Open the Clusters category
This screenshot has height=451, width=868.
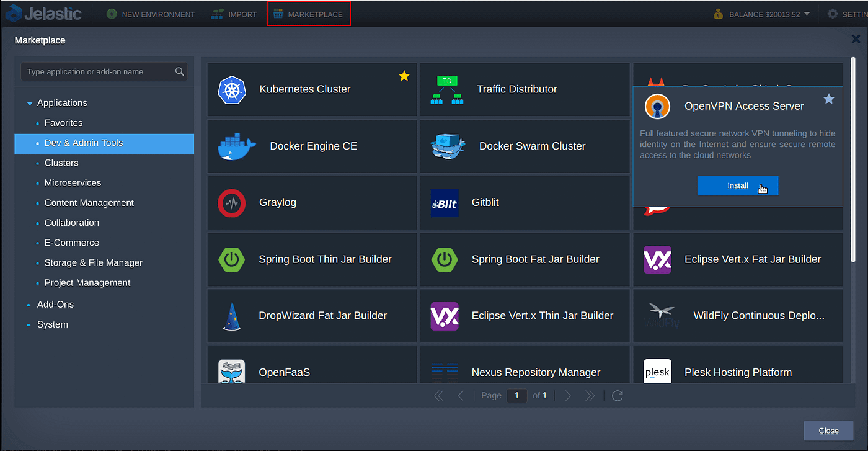(x=61, y=163)
